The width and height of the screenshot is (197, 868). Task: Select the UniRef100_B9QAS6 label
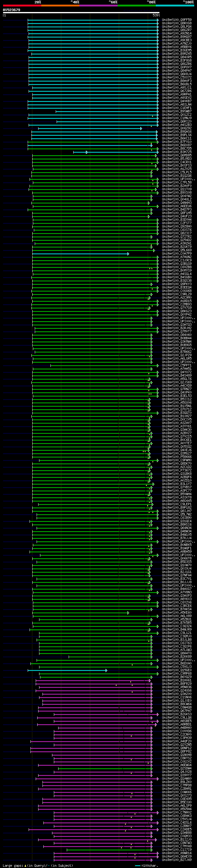click(x=177, y=132)
